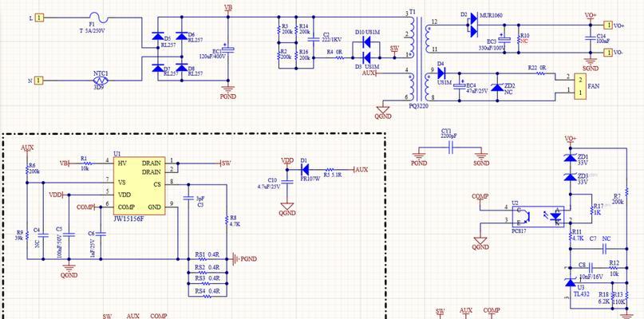Click the C14 capacitor symbol
The image size is (644, 319).
[590, 37]
